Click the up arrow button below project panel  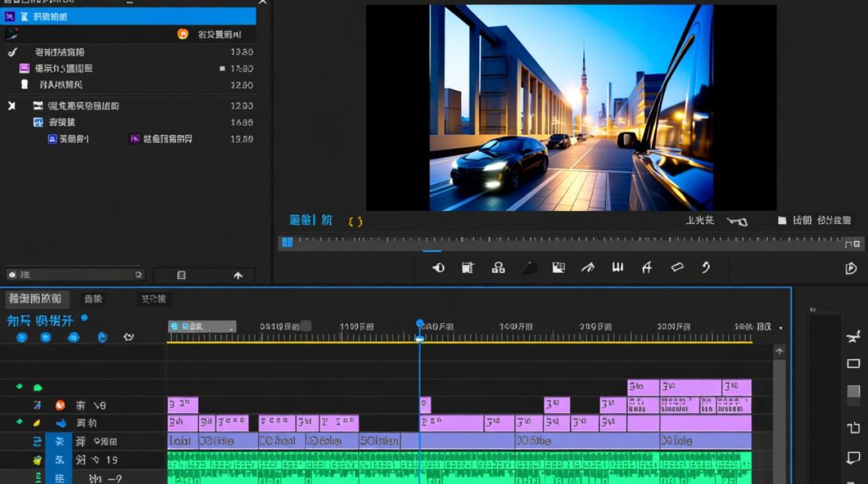pos(238,276)
